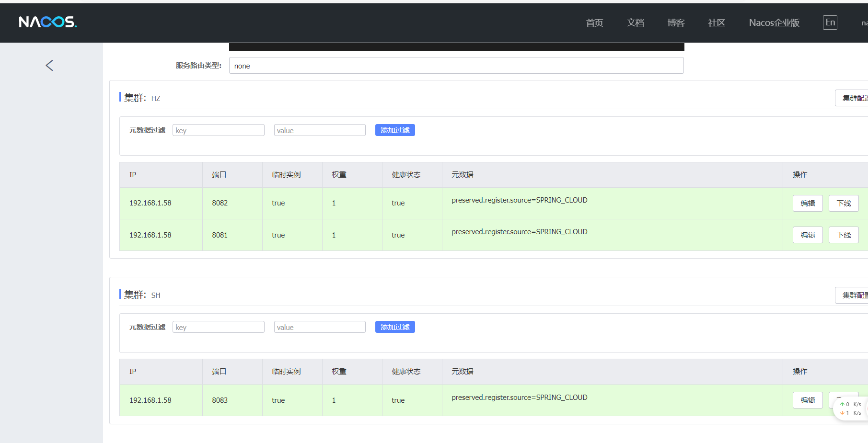Open the 文档 menu item
This screenshot has height=443, width=868.
635,23
